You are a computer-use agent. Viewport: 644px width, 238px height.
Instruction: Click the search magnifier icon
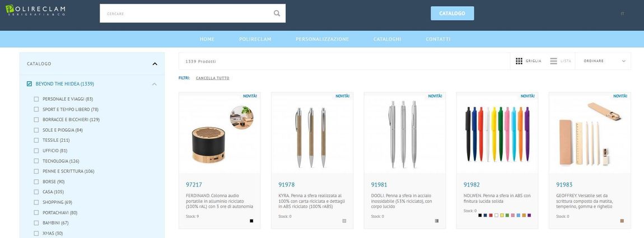point(277,13)
